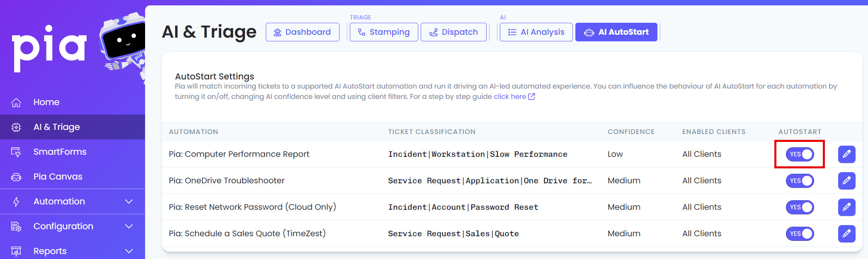Click Medium confidence in OneDrive Troubleshooter row
The image size is (868, 259).
tap(624, 180)
